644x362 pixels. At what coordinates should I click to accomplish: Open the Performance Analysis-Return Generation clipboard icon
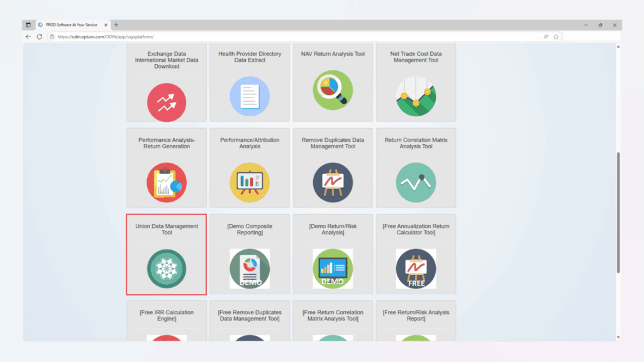(167, 183)
